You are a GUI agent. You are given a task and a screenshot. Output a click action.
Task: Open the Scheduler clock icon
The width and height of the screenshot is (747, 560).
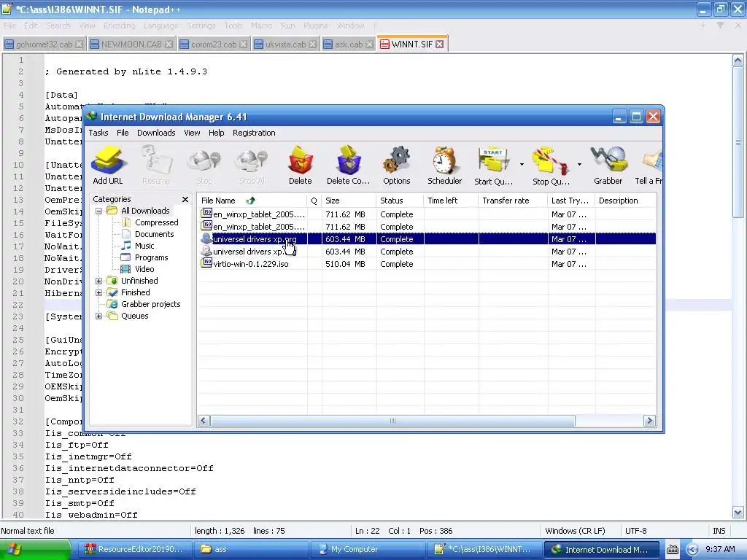click(444, 165)
